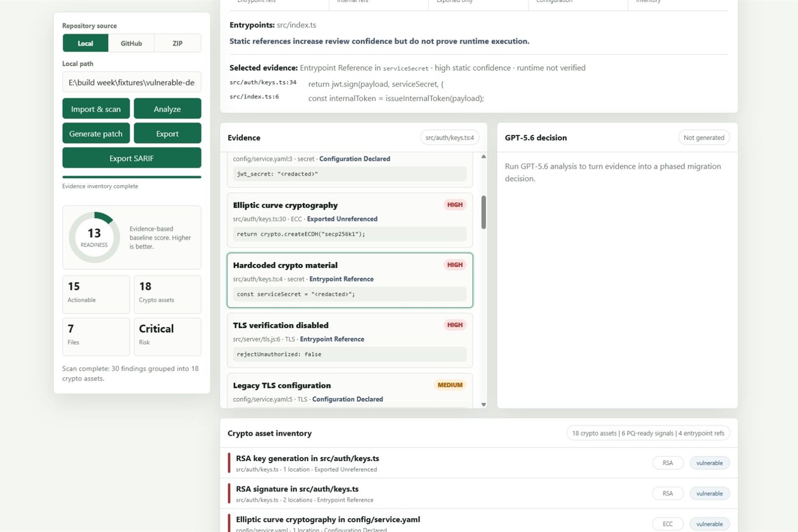Switch to GitHub repository source
Viewport: 798px width, 532px height.
131,43
